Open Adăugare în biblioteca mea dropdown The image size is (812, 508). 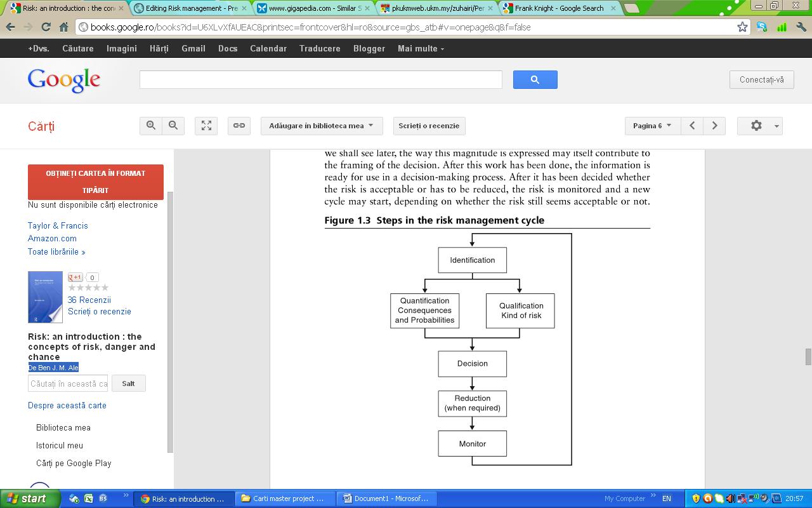click(x=321, y=126)
